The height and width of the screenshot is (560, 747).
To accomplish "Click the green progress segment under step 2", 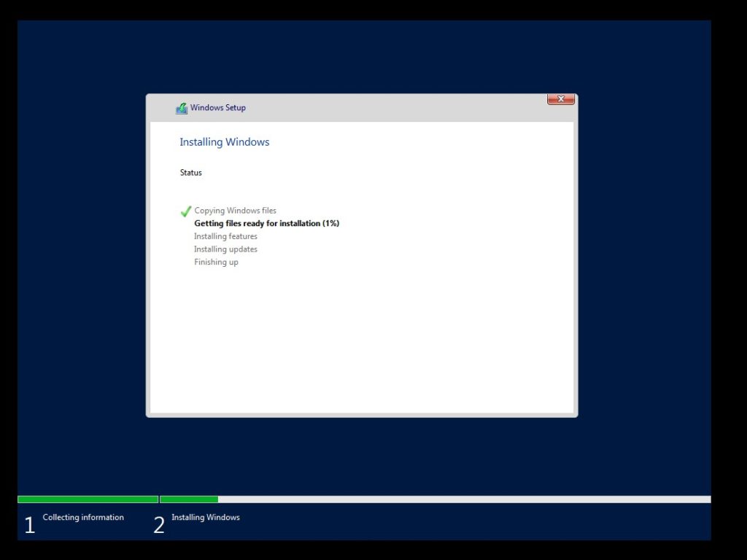I will [x=188, y=499].
